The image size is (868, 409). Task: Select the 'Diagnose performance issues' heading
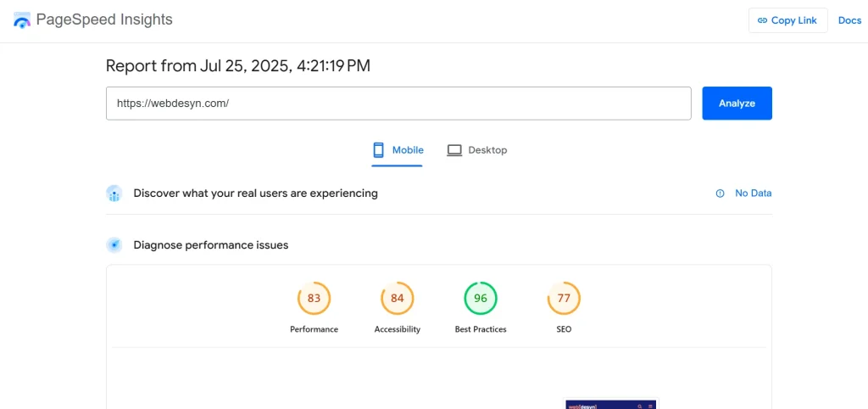pyautogui.click(x=210, y=245)
